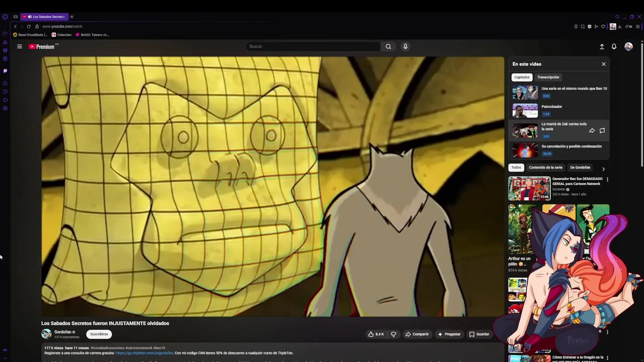
Task: Open the browser workspaces icon beside tab
Action: click(16, 17)
